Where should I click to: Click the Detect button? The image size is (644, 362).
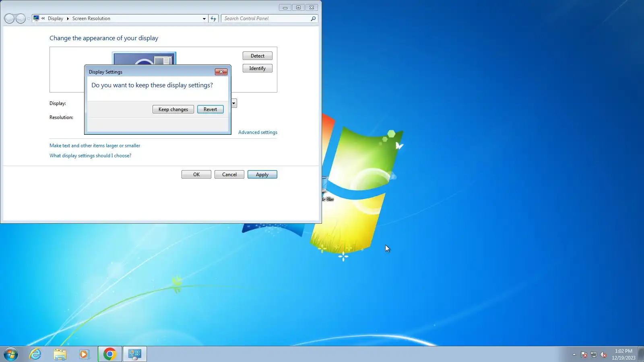point(258,56)
